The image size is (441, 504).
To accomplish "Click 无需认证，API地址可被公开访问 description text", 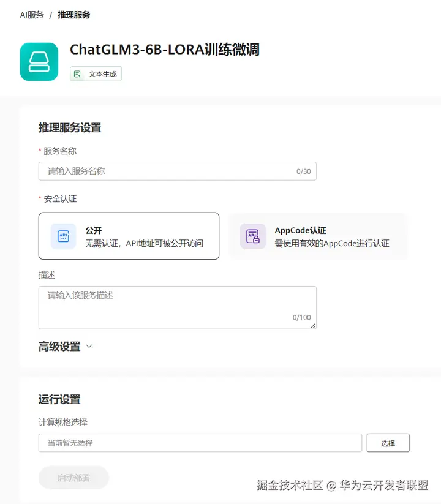I will [x=144, y=243].
